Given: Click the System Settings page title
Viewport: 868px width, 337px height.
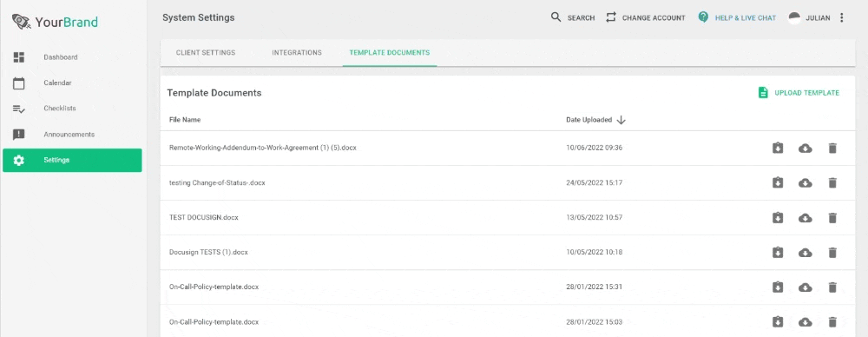Looking at the screenshot, I should tap(199, 17).
